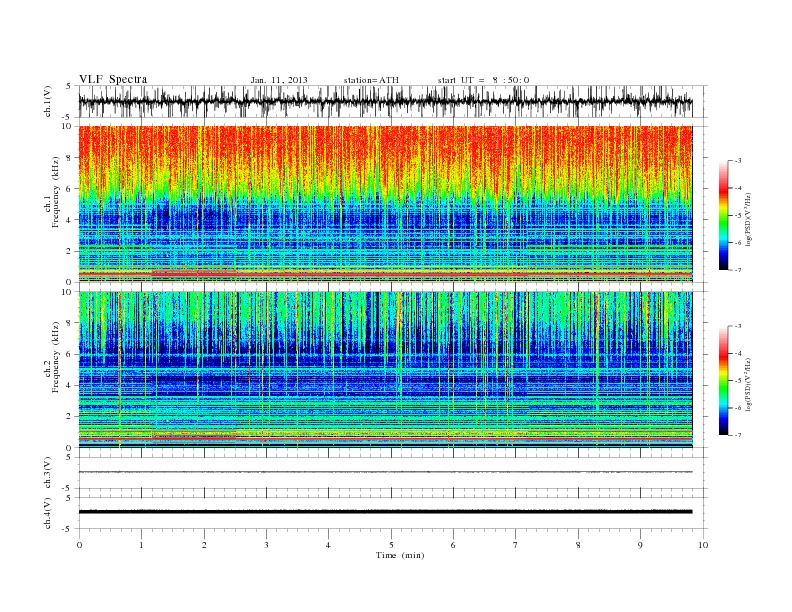The height and width of the screenshot is (612, 792).
Task: Click the "3" tick on Time axis
Action: (x=266, y=545)
